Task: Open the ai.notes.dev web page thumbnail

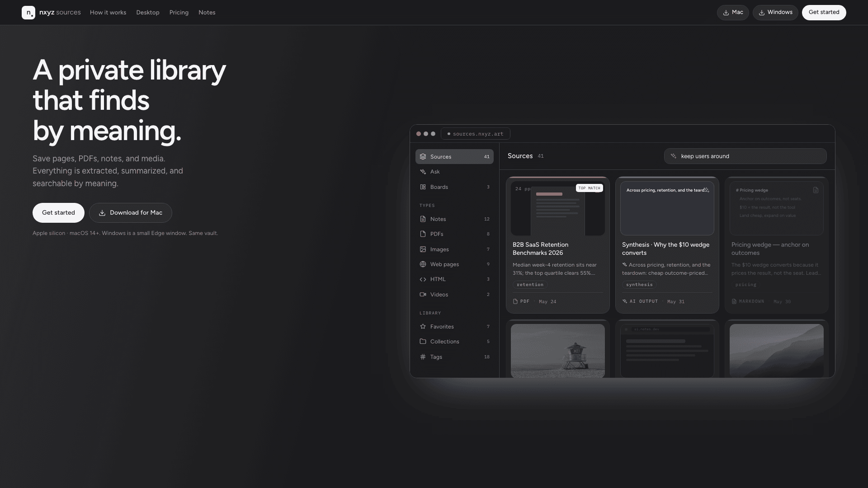Action: (667, 351)
